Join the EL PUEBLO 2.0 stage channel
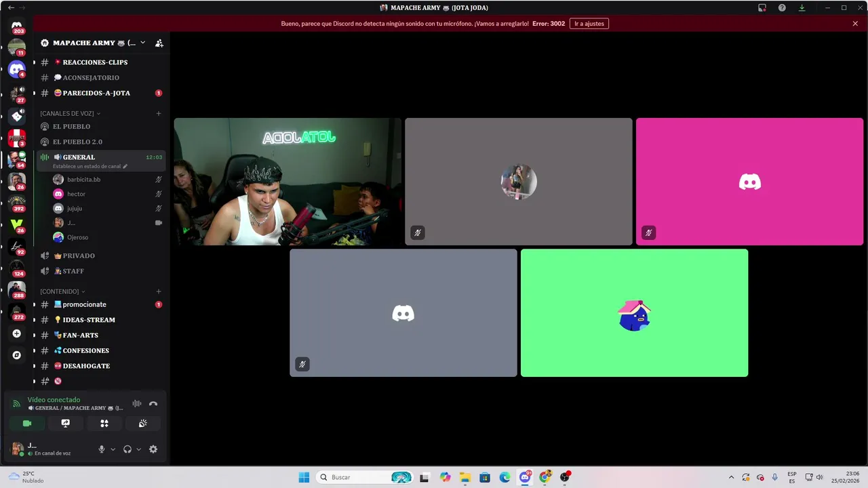This screenshot has height=488, width=868. point(77,142)
